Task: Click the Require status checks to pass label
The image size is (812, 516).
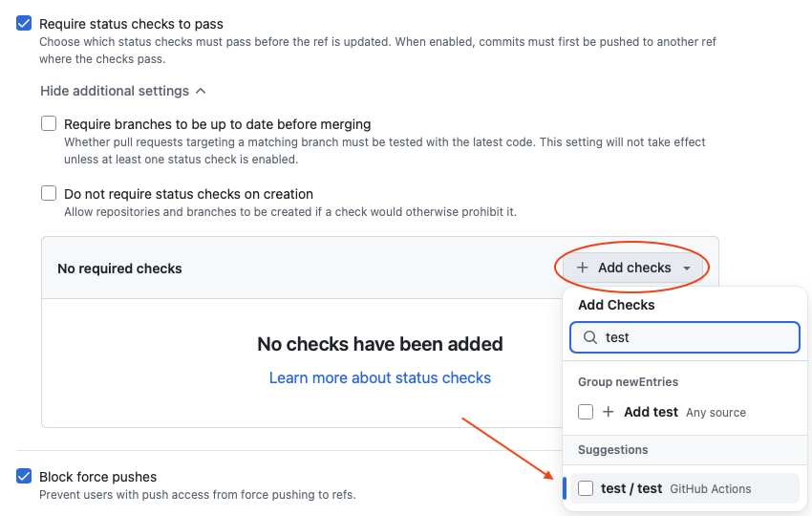Action: [131, 23]
